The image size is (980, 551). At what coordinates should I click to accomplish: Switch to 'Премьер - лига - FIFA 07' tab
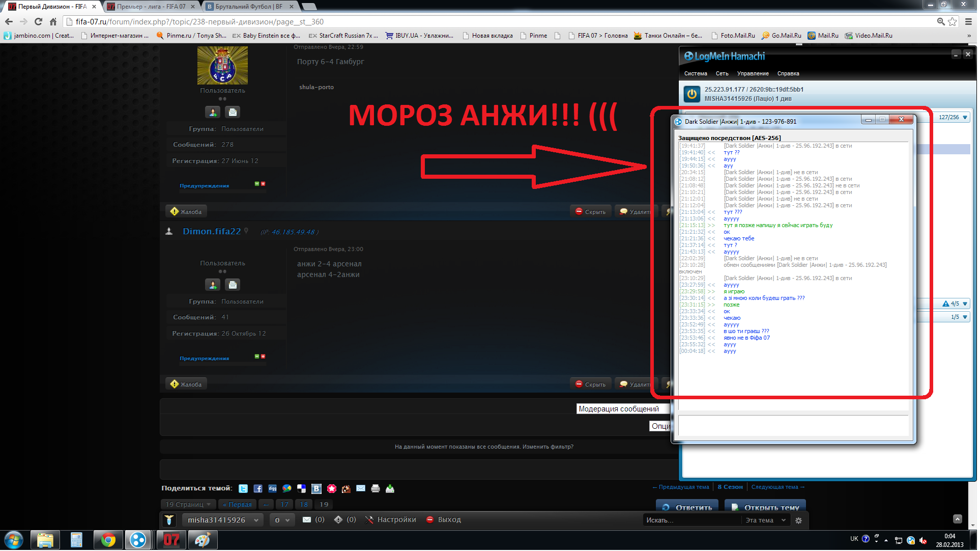[151, 7]
